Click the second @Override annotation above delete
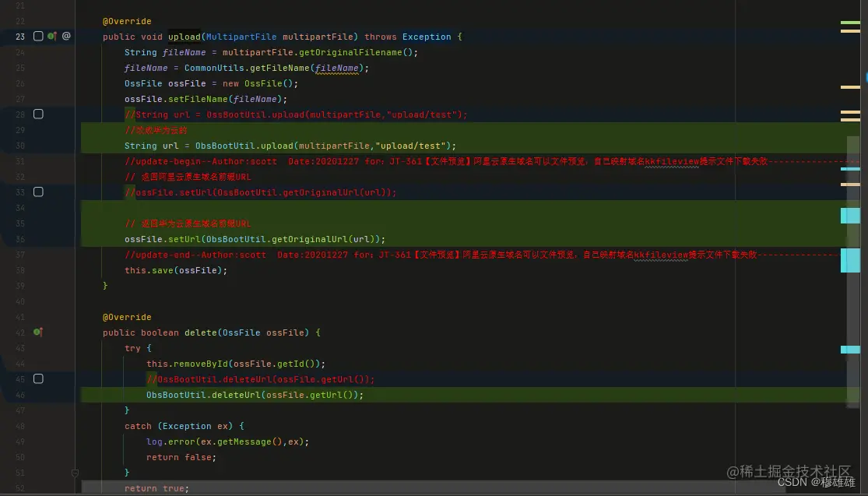Screen dimensions: 868x496 click(127, 317)
